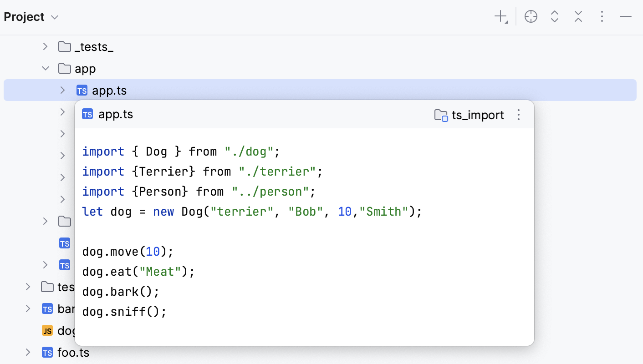Click the ts_import scope badge
The height and width of the screenshot is (364, 643).
(x=469, y=115)
